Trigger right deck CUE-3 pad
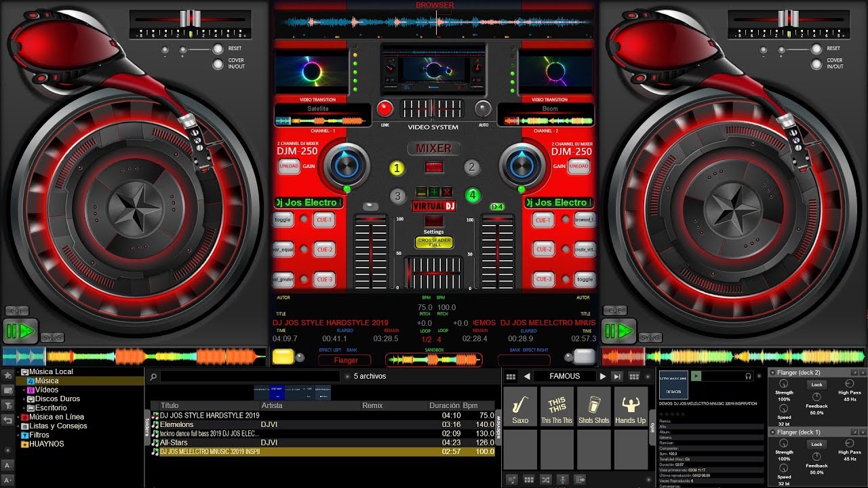 pyautogui.click(x=543, y=279)
